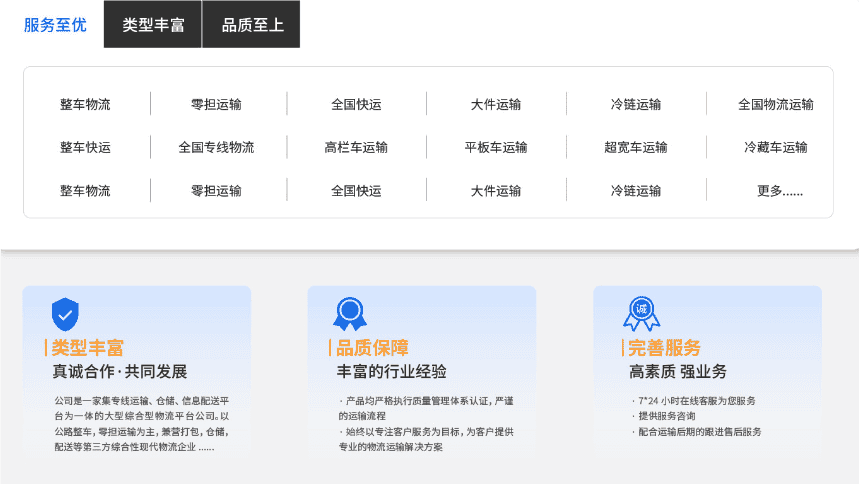Click the 整车快运 service link
Image resolution: width=859 pixels, height=484 pixels.
[85, 147]
